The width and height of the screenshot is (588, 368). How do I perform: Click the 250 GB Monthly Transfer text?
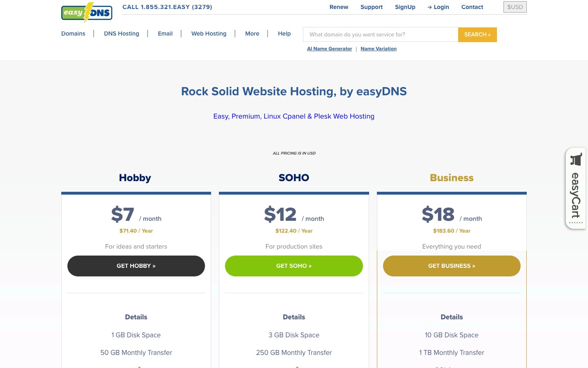[x=294, y=352]
